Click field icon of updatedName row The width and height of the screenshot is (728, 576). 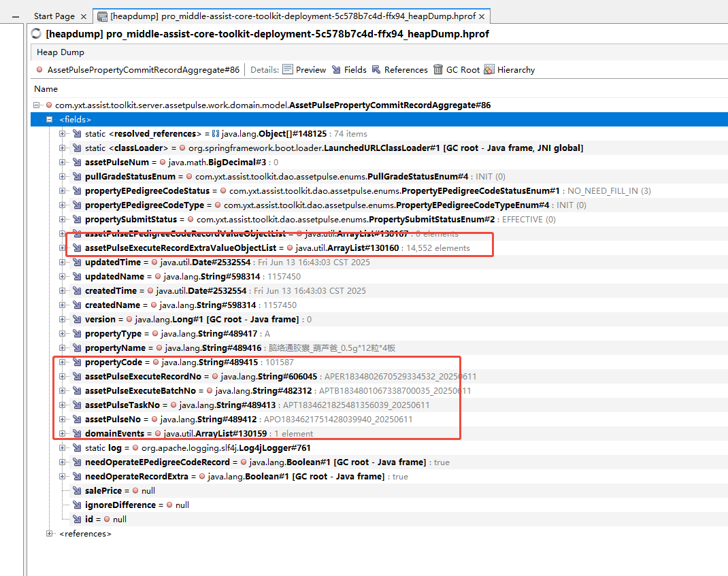(77, 277)
